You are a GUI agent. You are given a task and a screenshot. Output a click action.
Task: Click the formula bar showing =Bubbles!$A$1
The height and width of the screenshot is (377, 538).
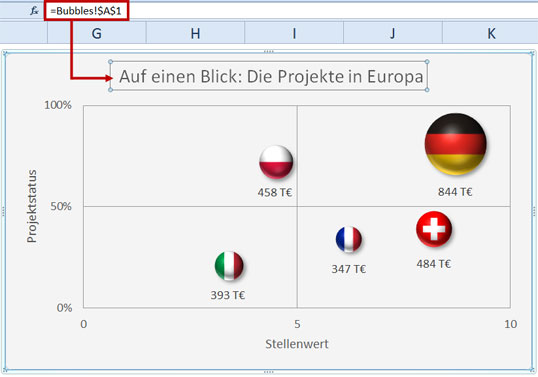coord(291,11)
